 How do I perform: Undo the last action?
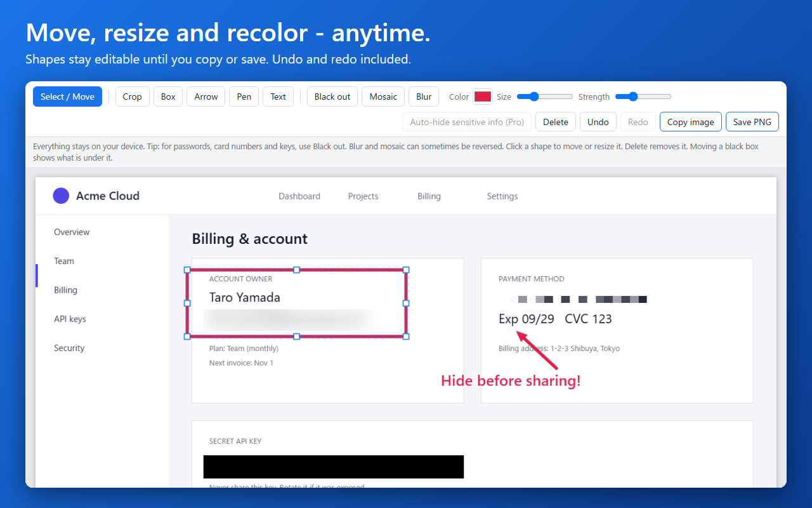[x=598, y=122]
